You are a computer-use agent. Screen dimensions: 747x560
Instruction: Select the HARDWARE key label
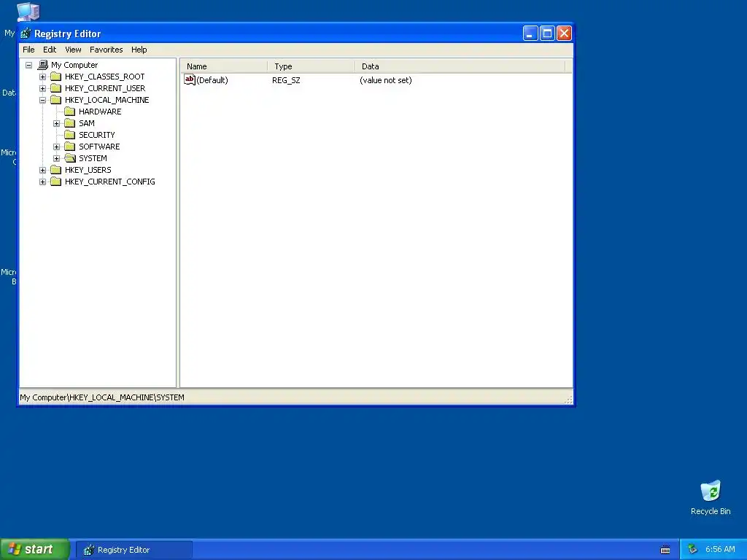pos(100,112)
